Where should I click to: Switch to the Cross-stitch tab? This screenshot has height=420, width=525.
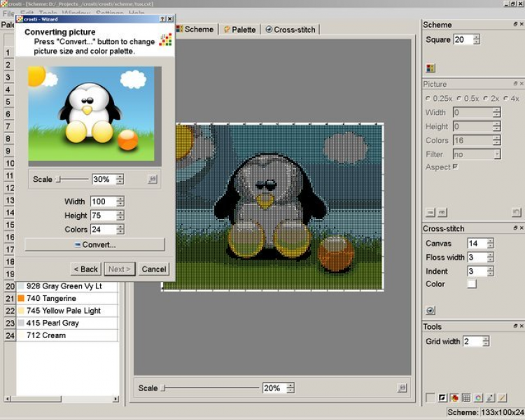click(290, 29)
